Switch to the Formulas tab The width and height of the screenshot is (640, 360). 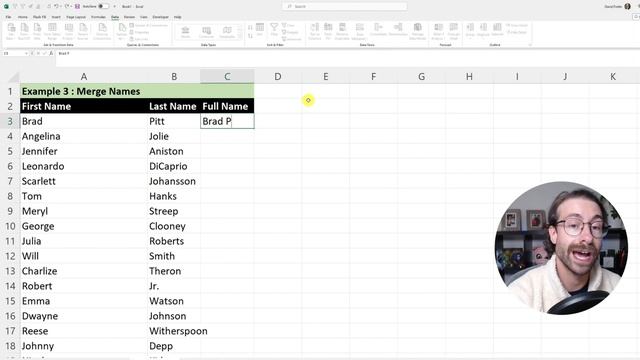point(98,17)
